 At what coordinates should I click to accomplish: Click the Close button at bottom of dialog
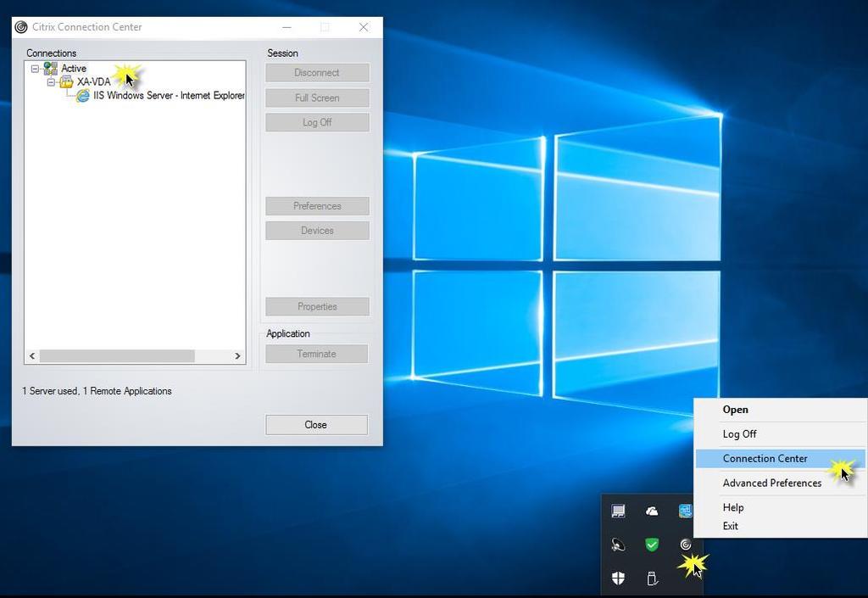click(x=316, y=425)
